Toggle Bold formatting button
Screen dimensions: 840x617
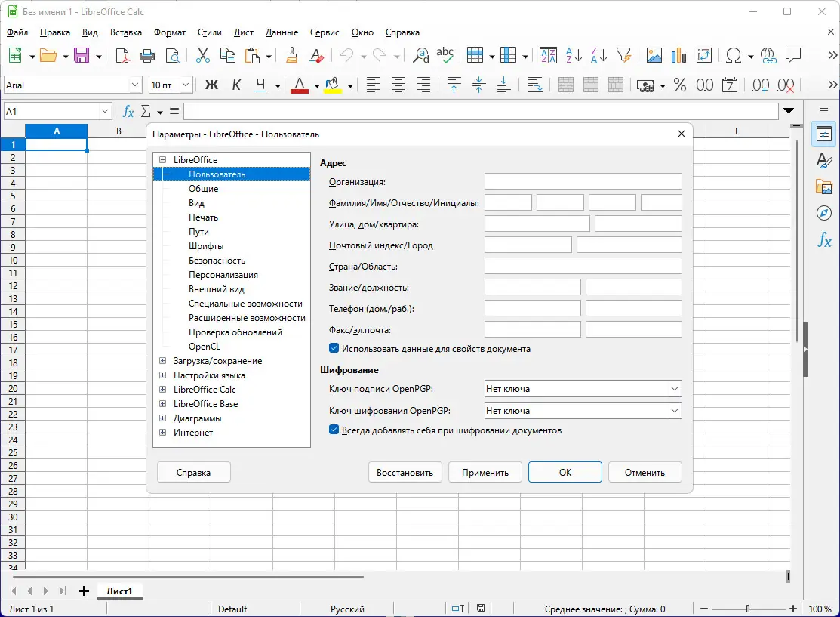(211, 85)
